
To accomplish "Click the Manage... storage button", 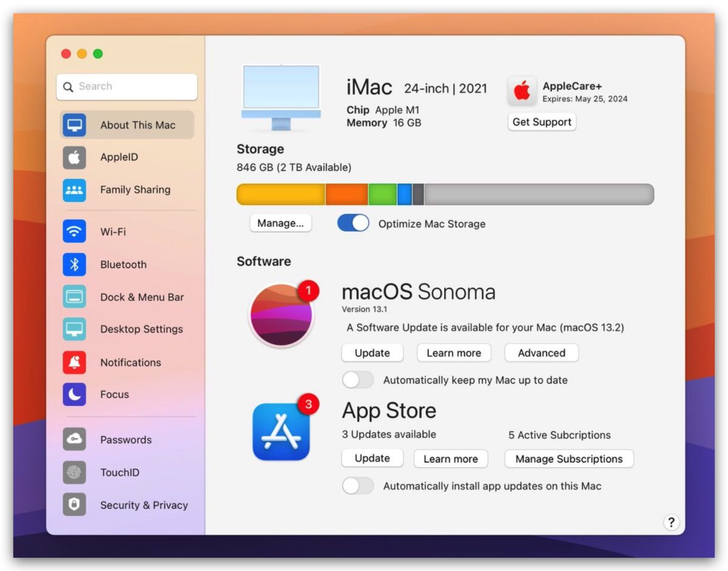I will [x=280, y=223].
